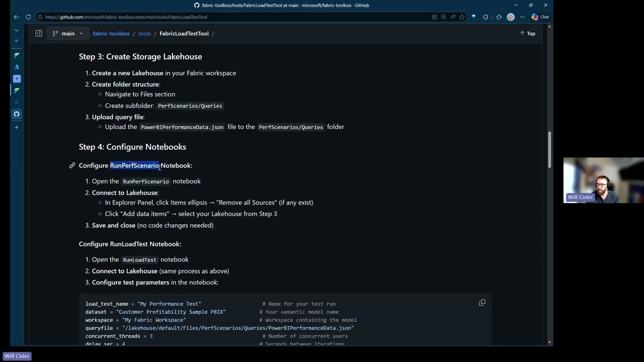
Task: Click the Step 3: Create Storage Lakehouse heading
Action: click(140, 57)
